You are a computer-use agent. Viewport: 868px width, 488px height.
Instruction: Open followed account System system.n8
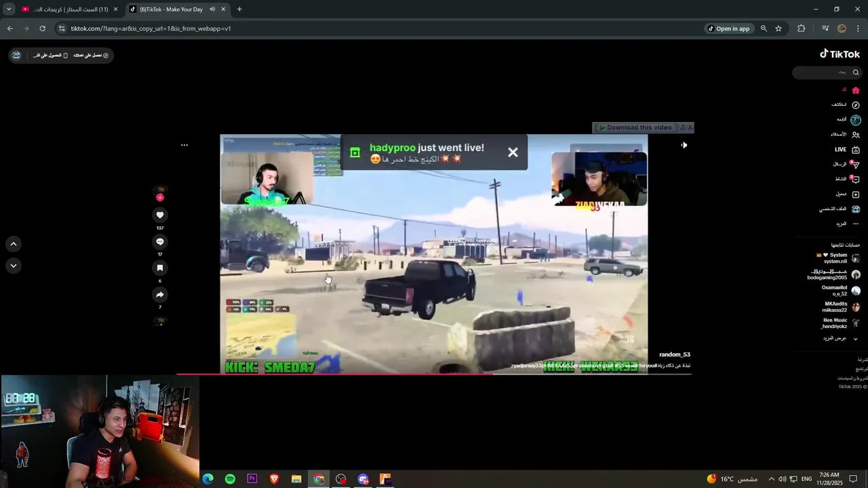838,258
